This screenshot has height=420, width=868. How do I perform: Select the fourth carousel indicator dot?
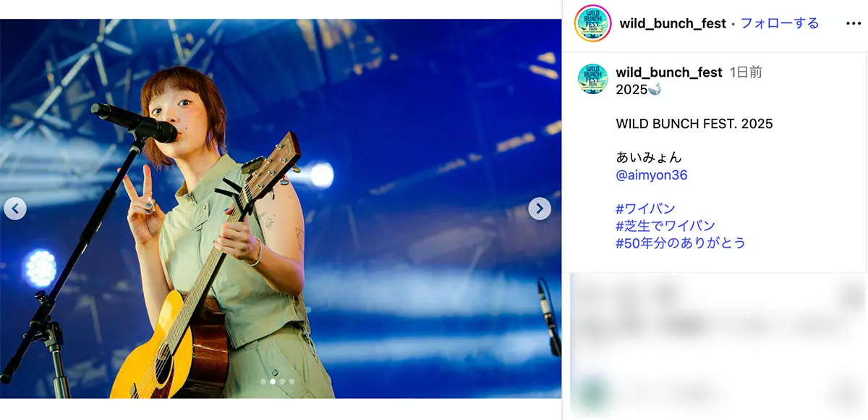pos(292,381)
